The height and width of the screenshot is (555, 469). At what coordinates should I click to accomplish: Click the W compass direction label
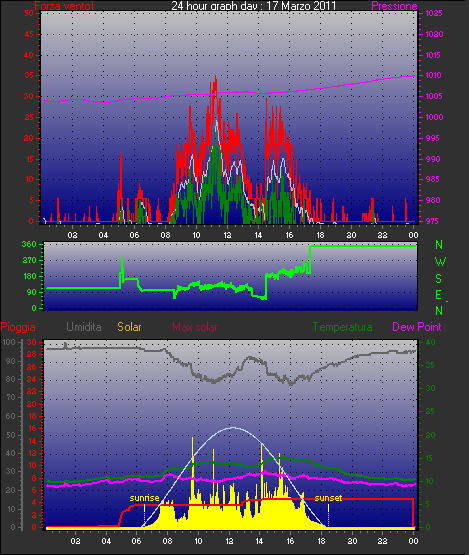coord(440,262)
